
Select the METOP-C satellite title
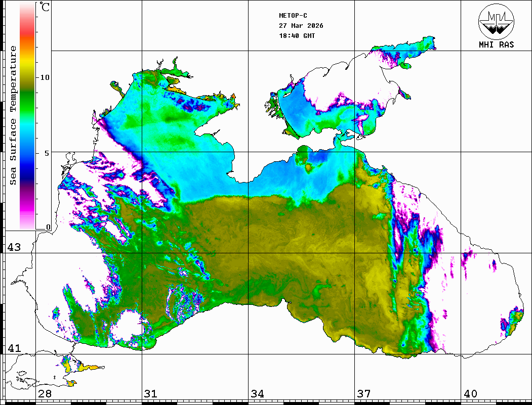[x=294, y=16]
